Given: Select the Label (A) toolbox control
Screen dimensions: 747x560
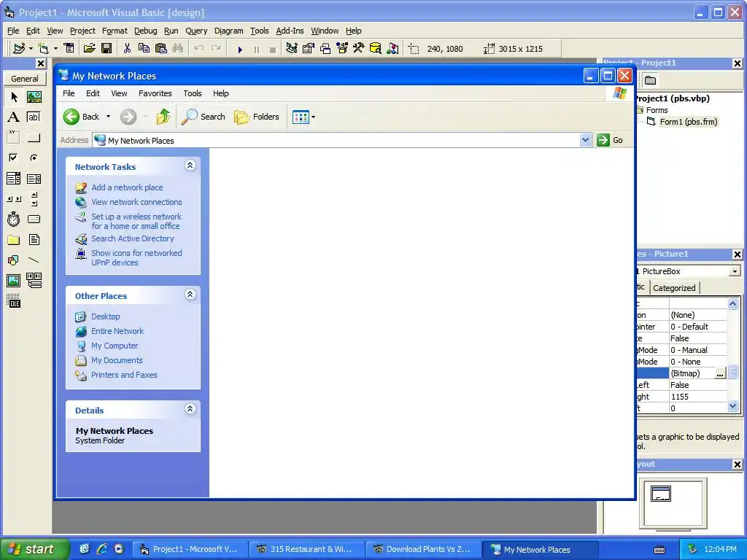Looking at the screenshot, I should pos(14,117).
